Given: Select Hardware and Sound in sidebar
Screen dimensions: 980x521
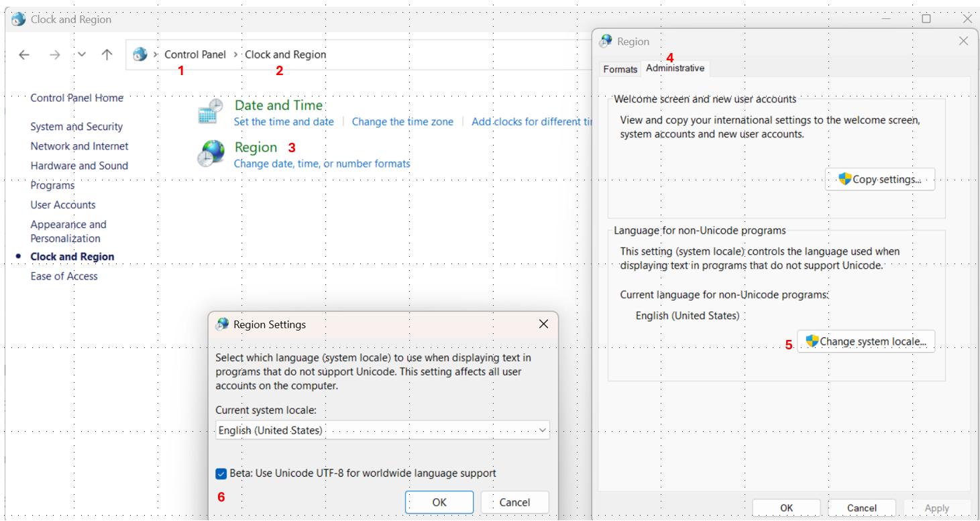Looking at the screenshot, I should [x=79, y=166].
